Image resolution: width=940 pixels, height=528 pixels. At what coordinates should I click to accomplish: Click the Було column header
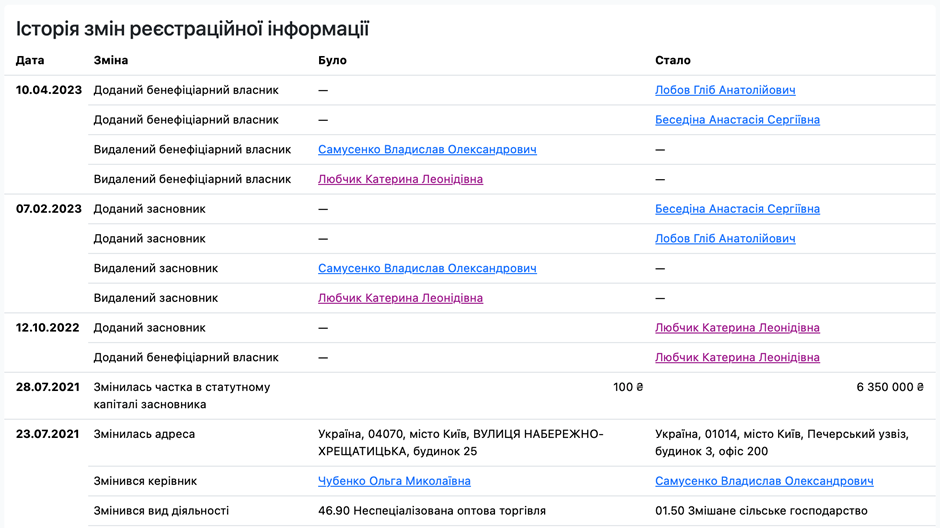pyautogui.click(x=332, y=61)
